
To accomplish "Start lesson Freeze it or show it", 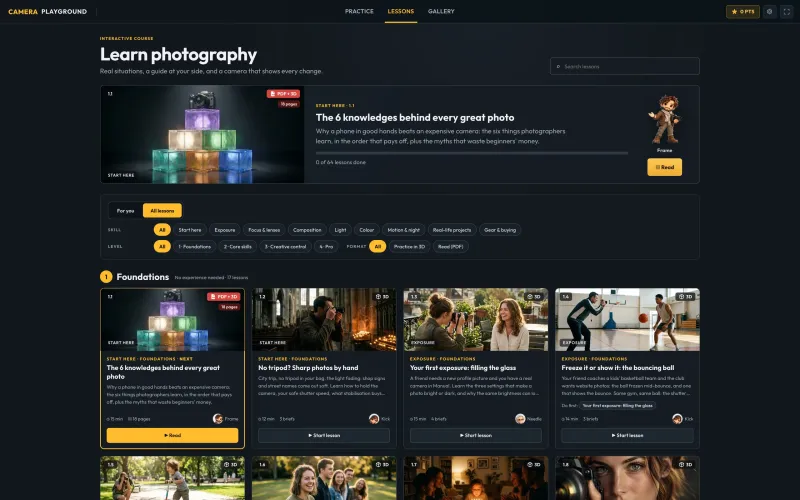I will click(x=628, y=435).
